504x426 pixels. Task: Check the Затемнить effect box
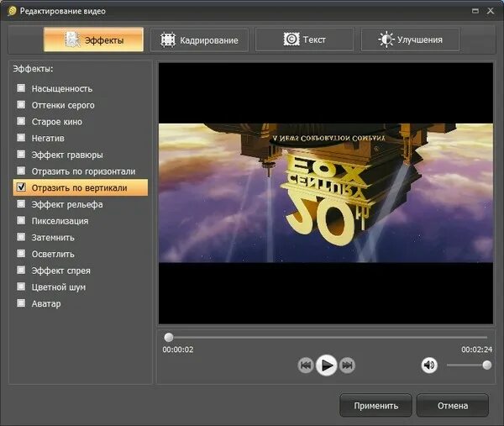coord(21,237)
